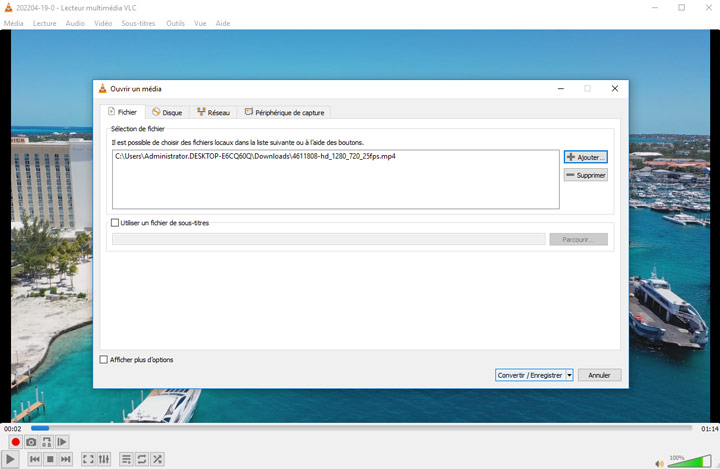
Task: Click the red record button
Action: 15,442
